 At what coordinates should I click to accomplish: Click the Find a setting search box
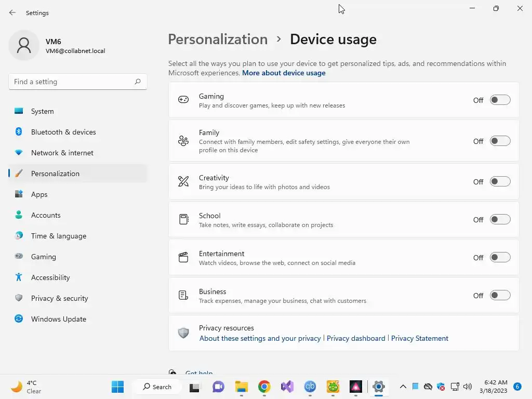coord(72,82)
